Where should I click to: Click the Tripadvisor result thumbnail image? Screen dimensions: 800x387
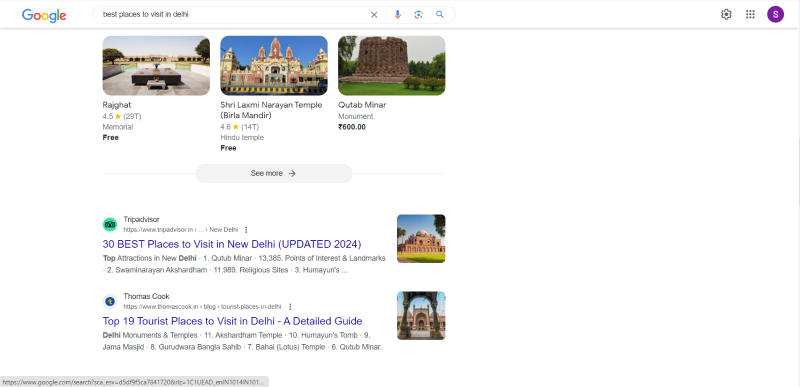click(x=421, y=239)
